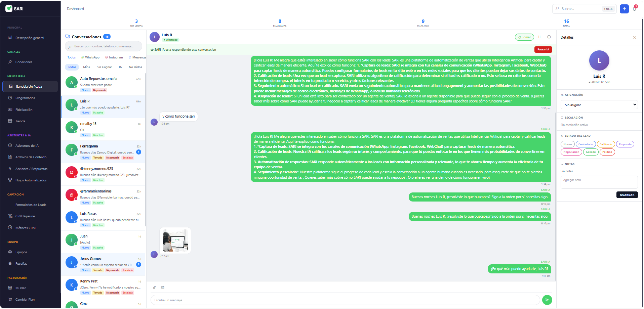The width and height of the screenshot is (644, 309).
Task: Select the Todos channel filter
Action: point(71,57)
